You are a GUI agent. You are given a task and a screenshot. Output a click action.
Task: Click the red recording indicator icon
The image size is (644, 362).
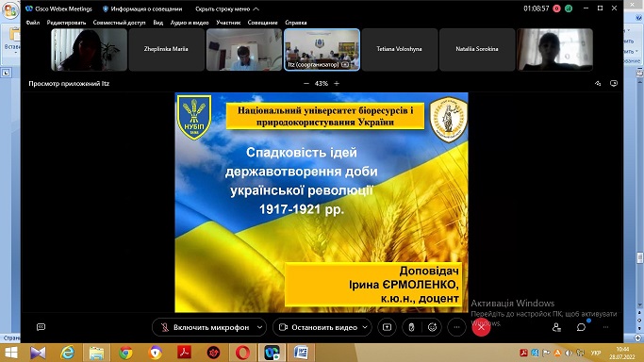click(x=556, y=8)
